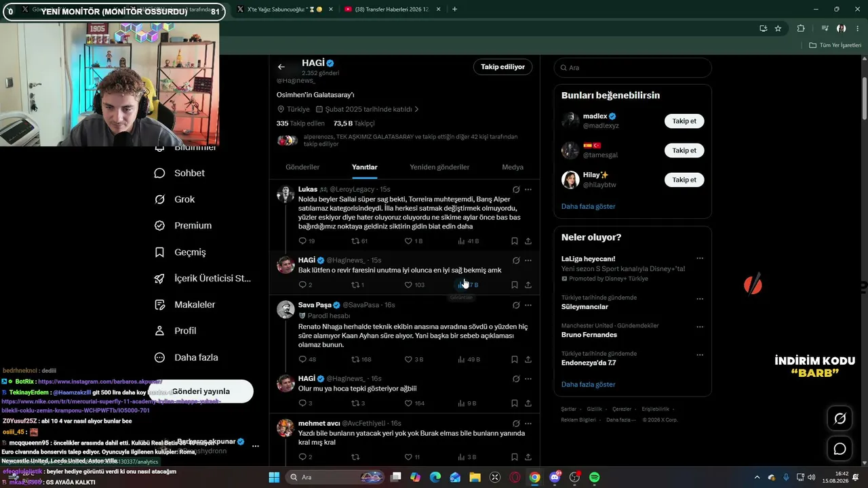
Task: Click the Gönderi yayınla button
Action: [x=201, y=391]
